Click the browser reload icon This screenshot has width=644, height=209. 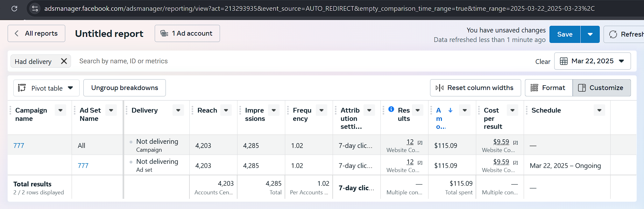[x=14, y=9]
